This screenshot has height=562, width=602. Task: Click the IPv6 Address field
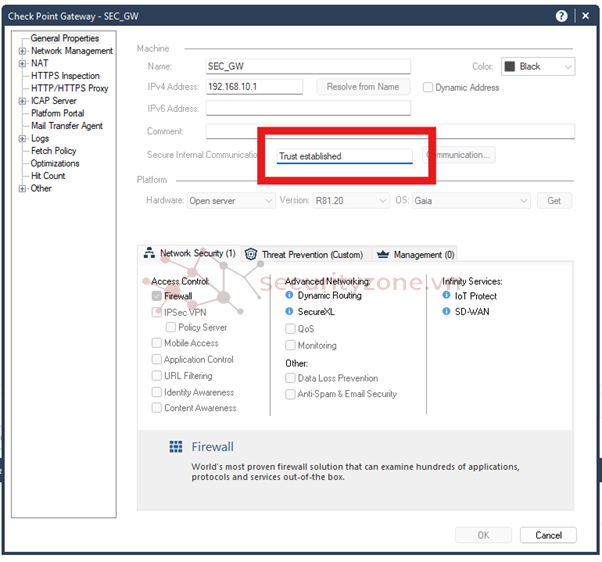pyautogui.click(x=308, y=108)
